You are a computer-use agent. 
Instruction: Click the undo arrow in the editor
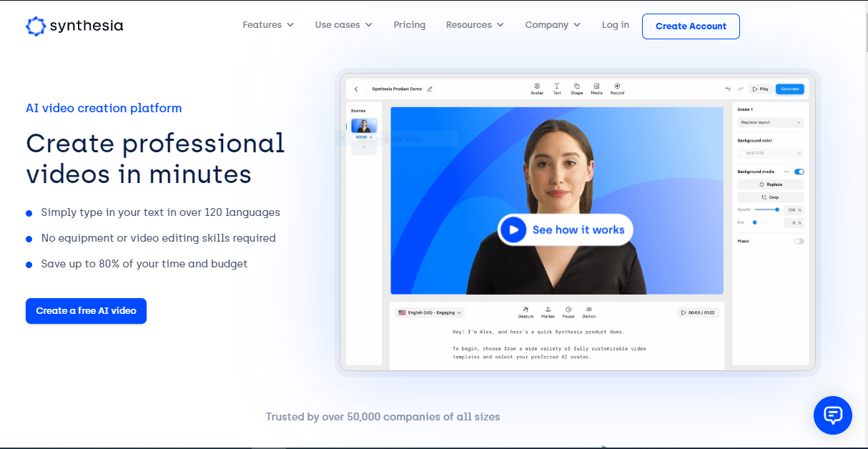(x=728, y=89)
